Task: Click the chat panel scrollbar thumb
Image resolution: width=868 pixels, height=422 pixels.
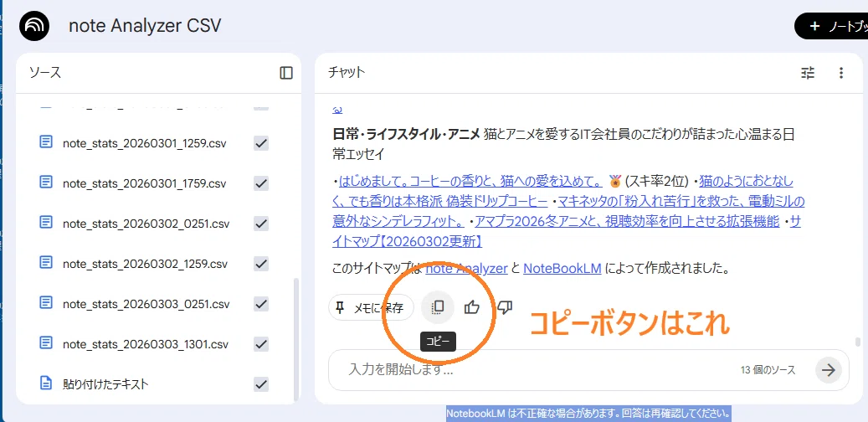Action: point(857,342)
